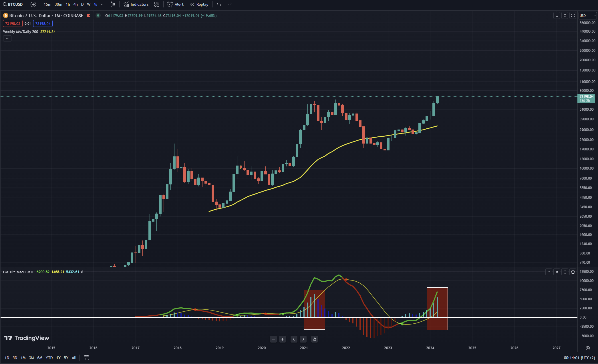Create an Alert
The image size is (598, 364).
click(176, 4)
